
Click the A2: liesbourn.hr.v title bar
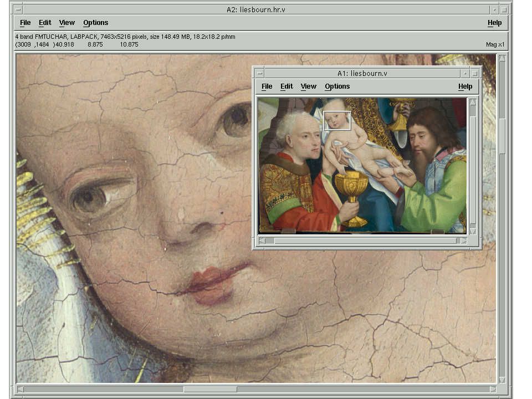click(256, 10)
